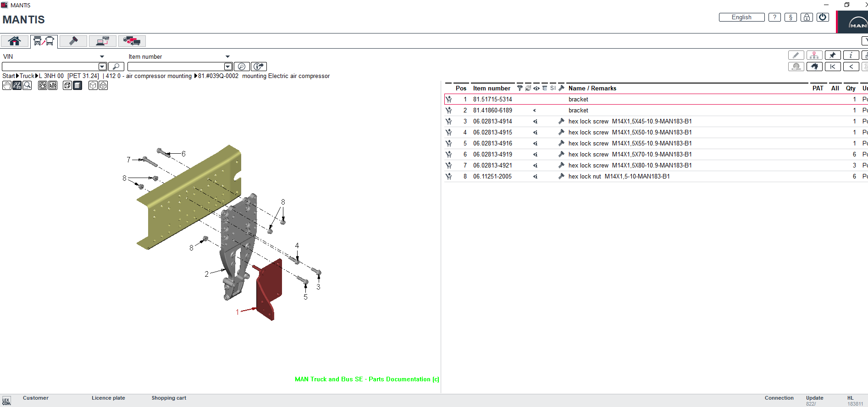Open help with the question mark button
Viewport: 868px width, 407px height.
[774, 17]
